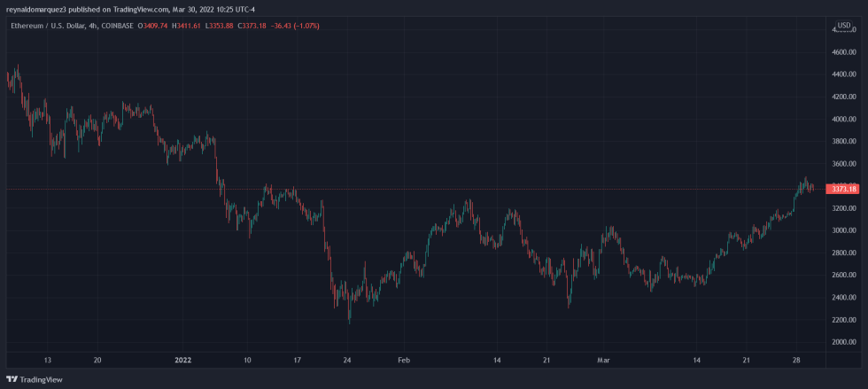The width and height of the screenshot is (868, 389).
Task: Select the 2400.00 price axis label
Action: click(844, 298)
